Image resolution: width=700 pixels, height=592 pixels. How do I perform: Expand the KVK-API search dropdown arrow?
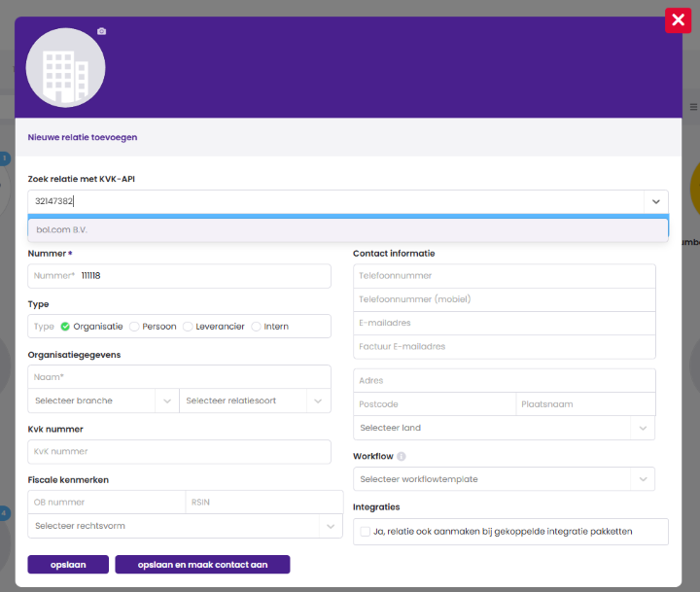pyautogui.click(x=655, y=201)
